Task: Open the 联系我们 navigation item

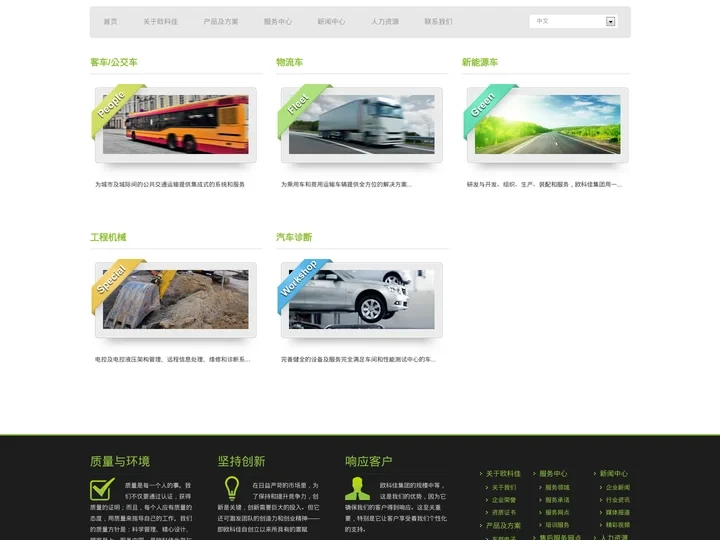Action: point(438,22)
